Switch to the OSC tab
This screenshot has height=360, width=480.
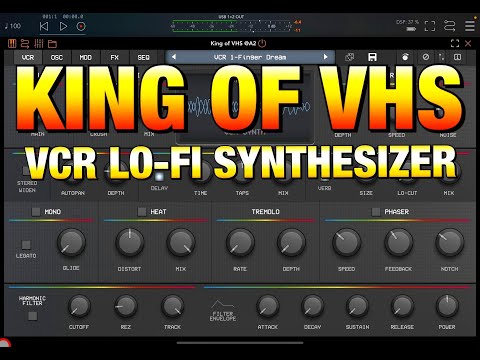pos(57,57)
